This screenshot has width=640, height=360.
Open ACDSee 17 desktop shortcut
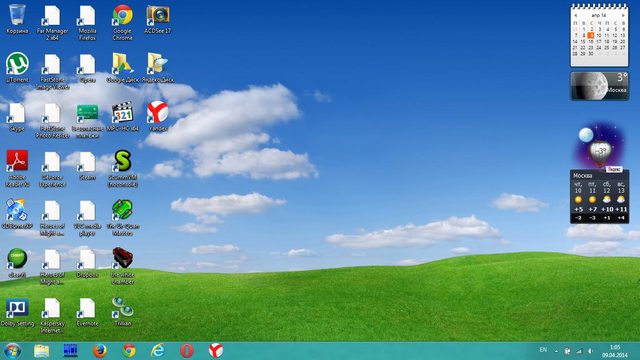(158, 19)
